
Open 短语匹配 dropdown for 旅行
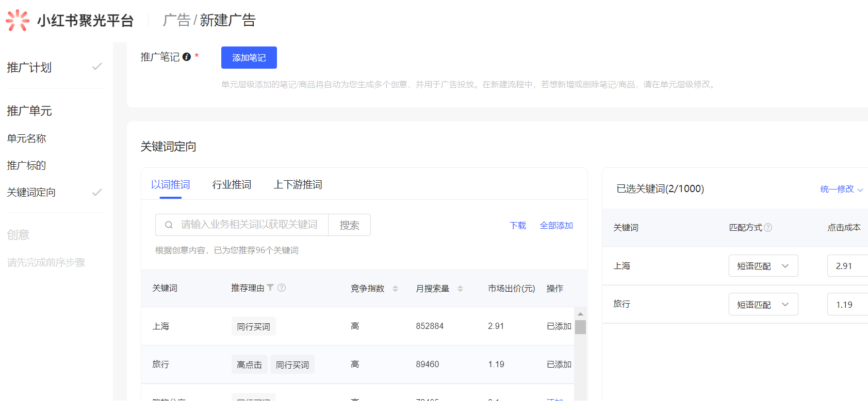pyautogui.click(x=763, y=304)
